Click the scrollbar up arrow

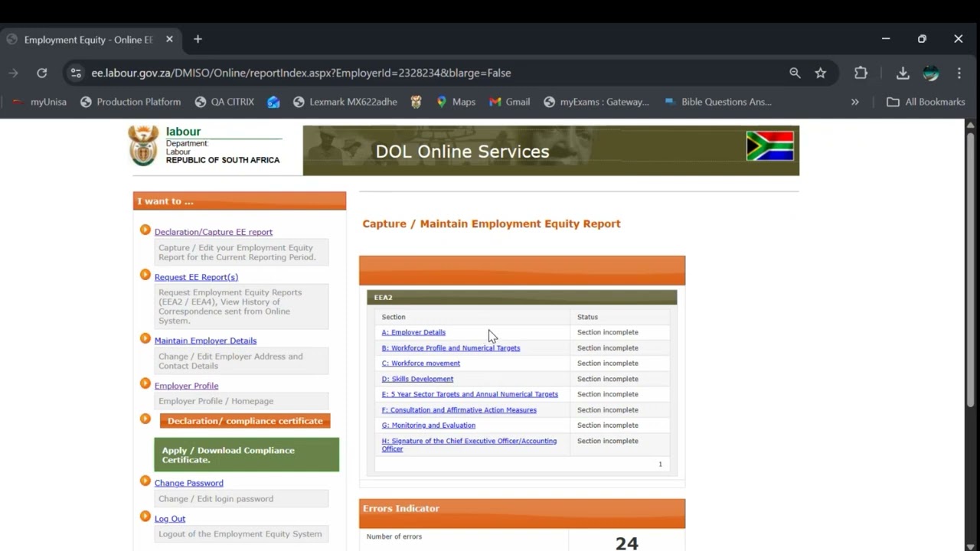(971, 124)
